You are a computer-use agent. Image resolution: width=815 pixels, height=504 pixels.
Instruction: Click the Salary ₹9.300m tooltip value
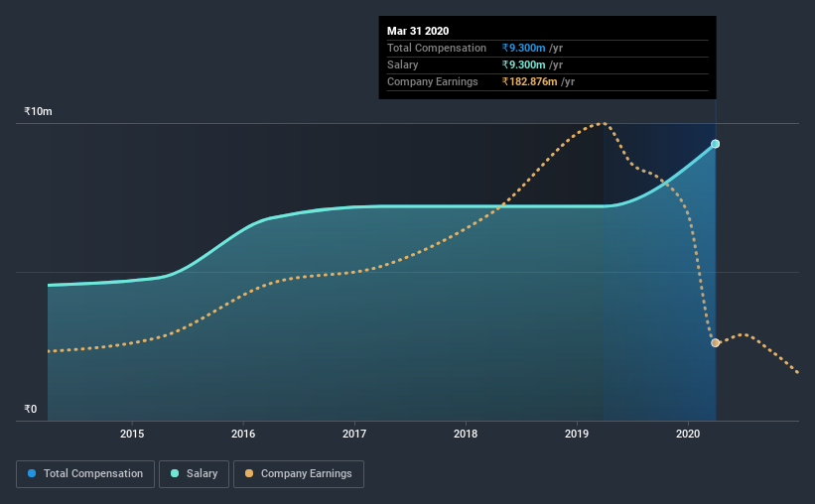pyautogui.click(x=523, y=64)
